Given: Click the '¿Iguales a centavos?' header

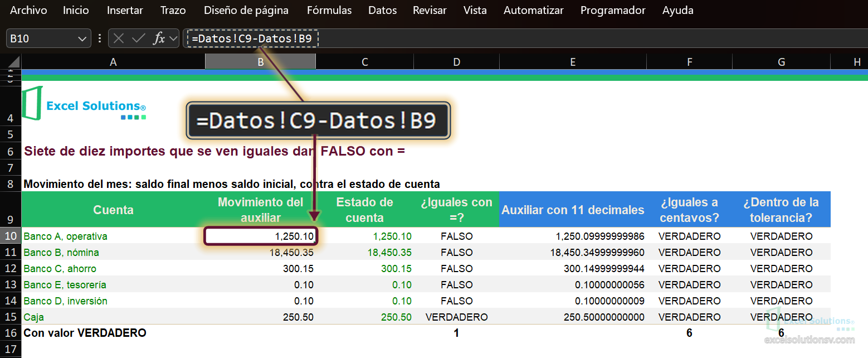Looking at the screenshot, I should tap(690, 210).
